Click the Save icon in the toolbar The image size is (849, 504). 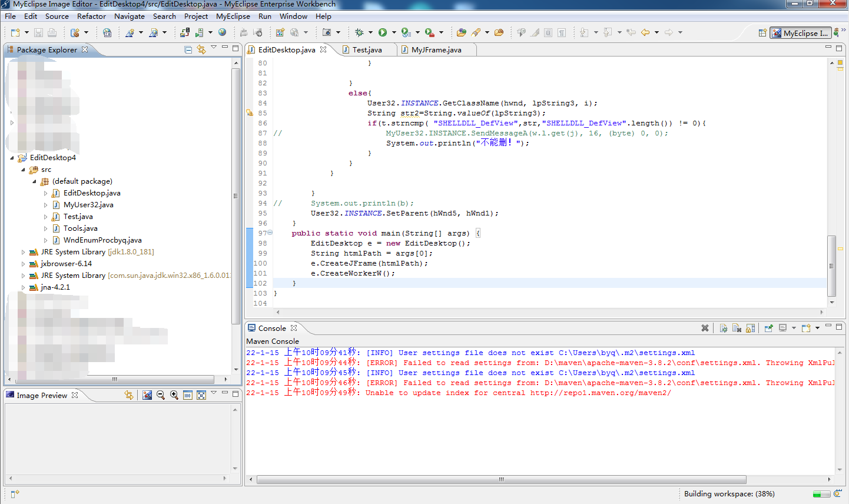pyautogui.click(x=37, y=32)
